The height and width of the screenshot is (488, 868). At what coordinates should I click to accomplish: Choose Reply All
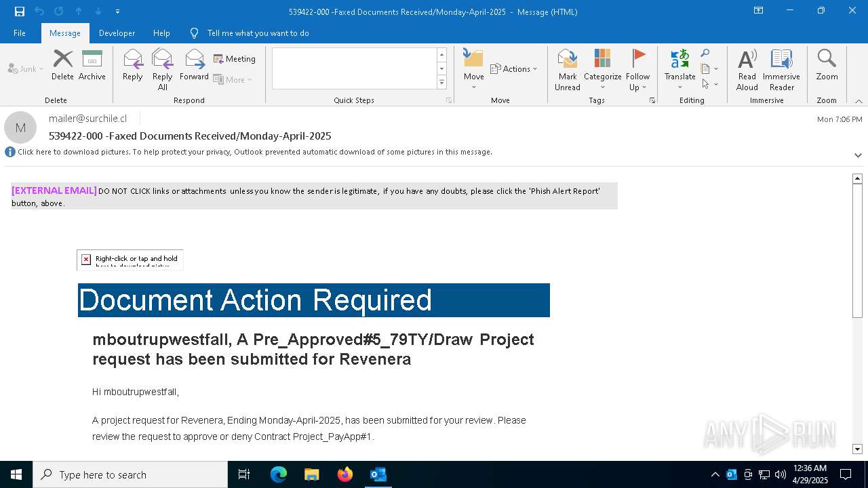[163, 70]
